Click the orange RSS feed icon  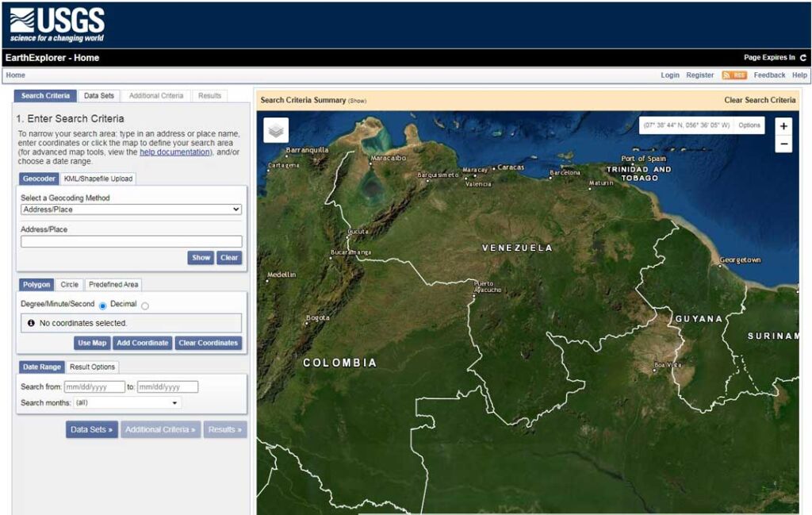tap(734, 75)
